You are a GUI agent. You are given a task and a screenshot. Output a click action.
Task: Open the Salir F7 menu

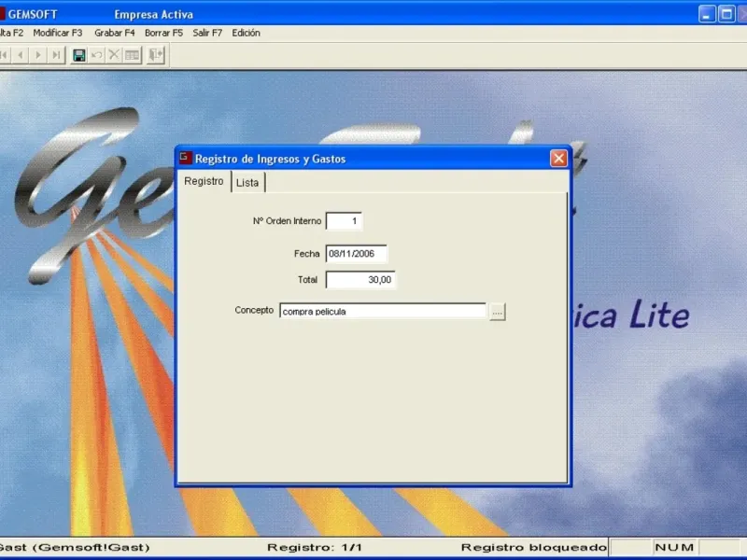pos(207,33)
